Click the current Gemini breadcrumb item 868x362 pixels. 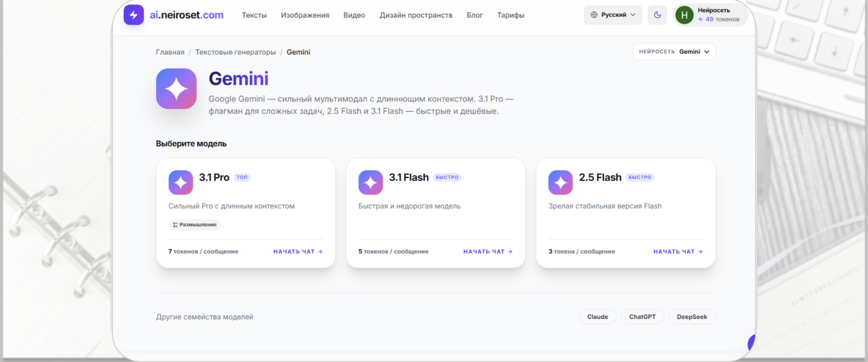point(298,52)
